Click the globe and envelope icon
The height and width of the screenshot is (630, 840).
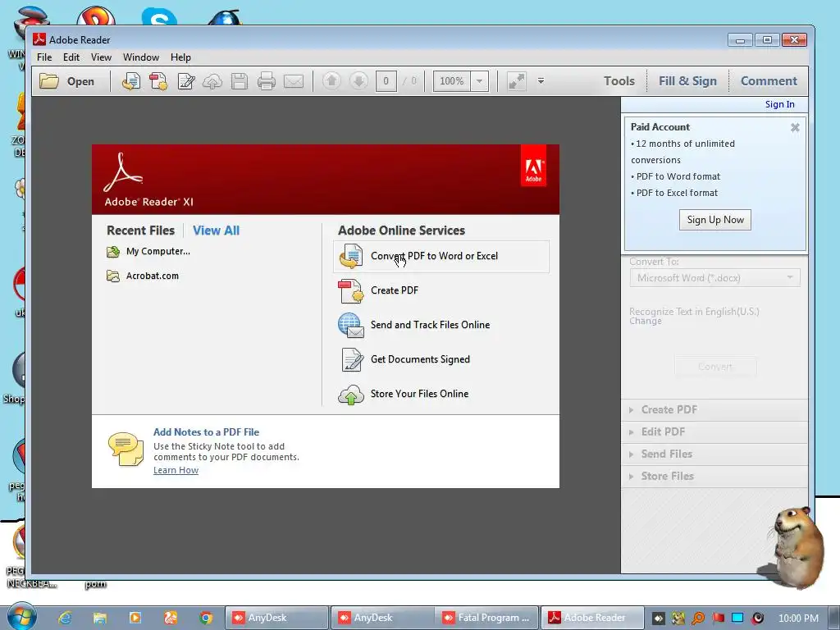pyautogui.click(x=351, y=326)
